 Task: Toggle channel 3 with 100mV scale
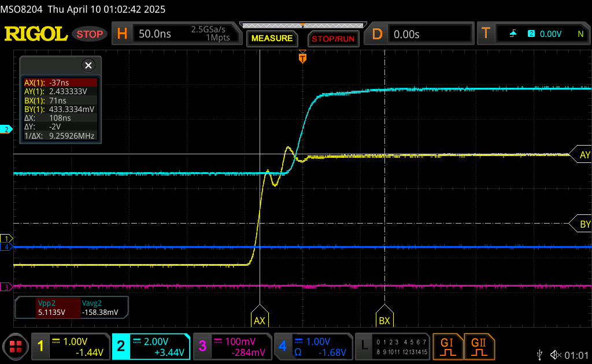(x=232, y=346)
